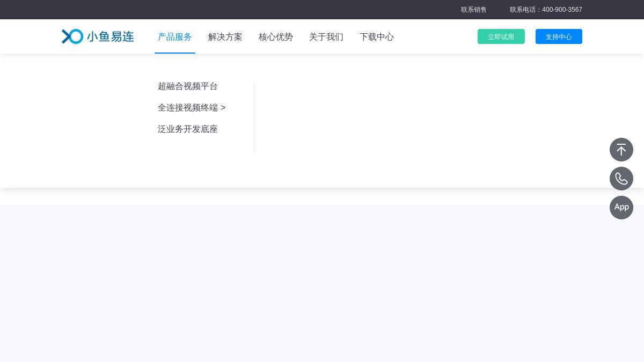Open the App download floating button
This screenshot has height=362, width=644.
click(621, 208)
